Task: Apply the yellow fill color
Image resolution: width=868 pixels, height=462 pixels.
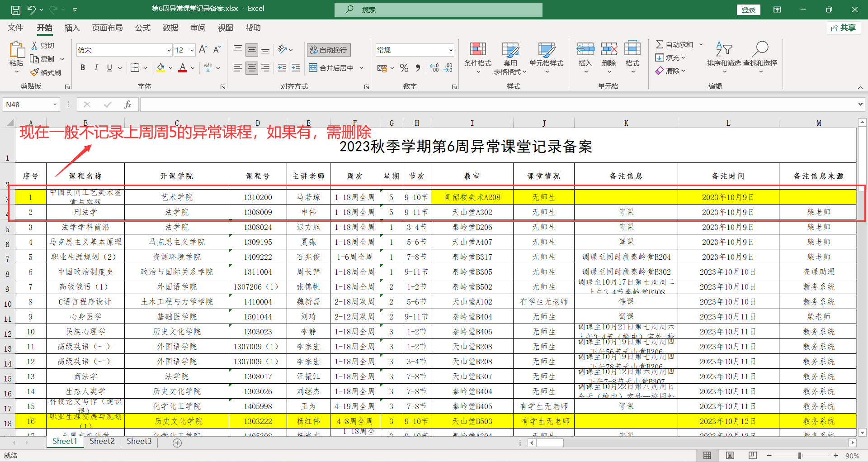Action: coord(160,68)
